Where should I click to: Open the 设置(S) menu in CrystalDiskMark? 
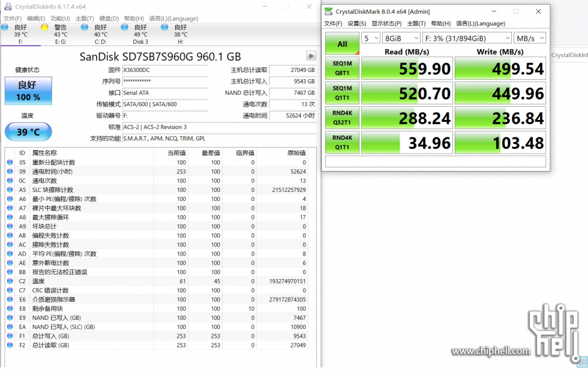point(356,23)
